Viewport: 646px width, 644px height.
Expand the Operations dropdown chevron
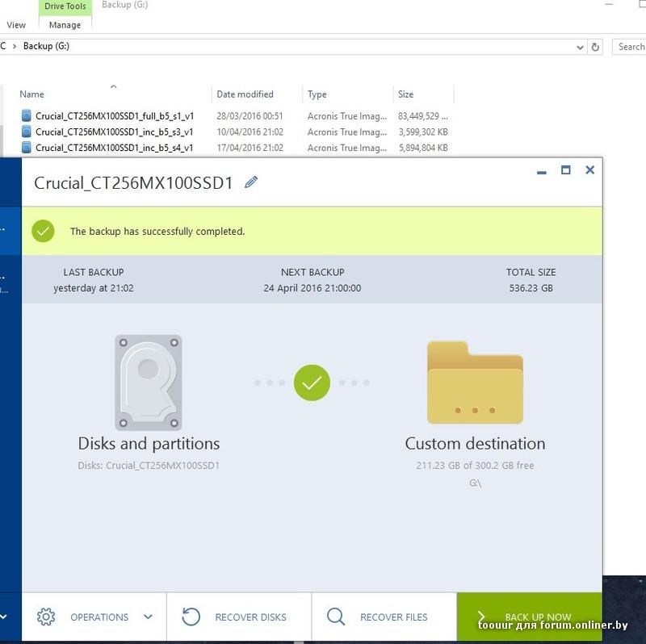(x=148, y=617)
